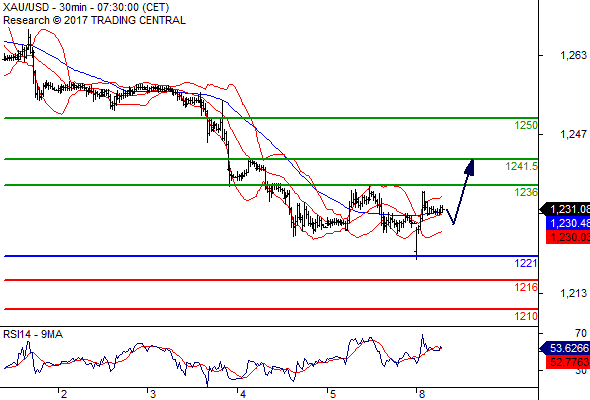Click the 1,213 price axis value
Image resolution: width=590 pixels, height=400 pixels.
[x=573, y=293]
